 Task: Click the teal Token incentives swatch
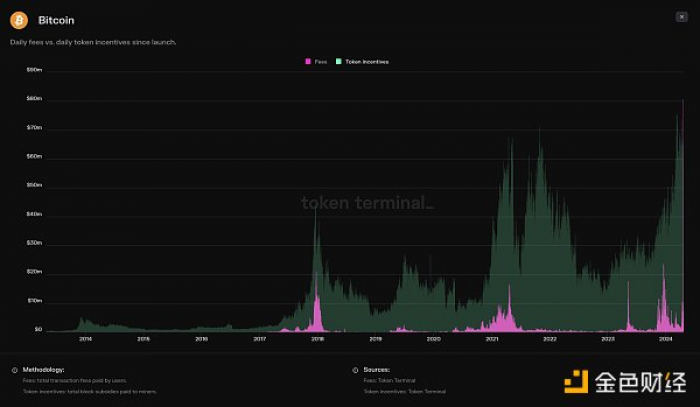tap(338, 62)
